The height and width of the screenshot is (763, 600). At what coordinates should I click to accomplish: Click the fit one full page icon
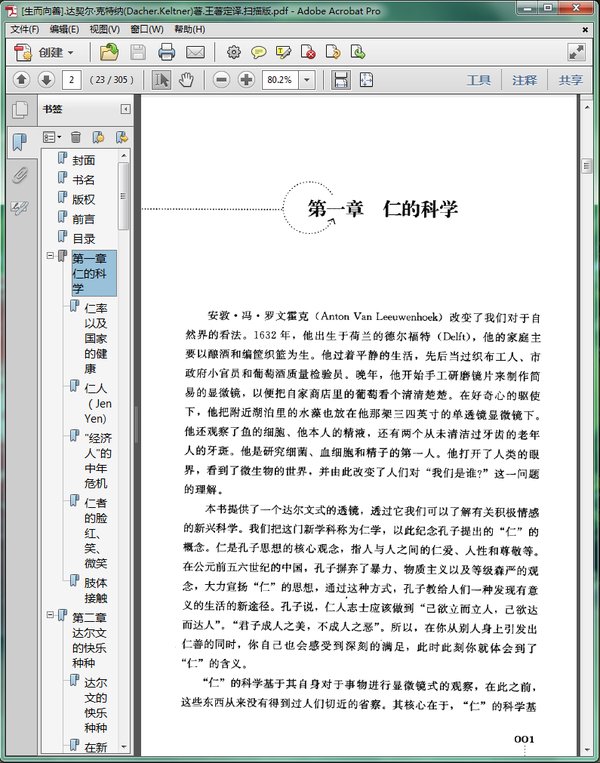click(x=366, y=80)
